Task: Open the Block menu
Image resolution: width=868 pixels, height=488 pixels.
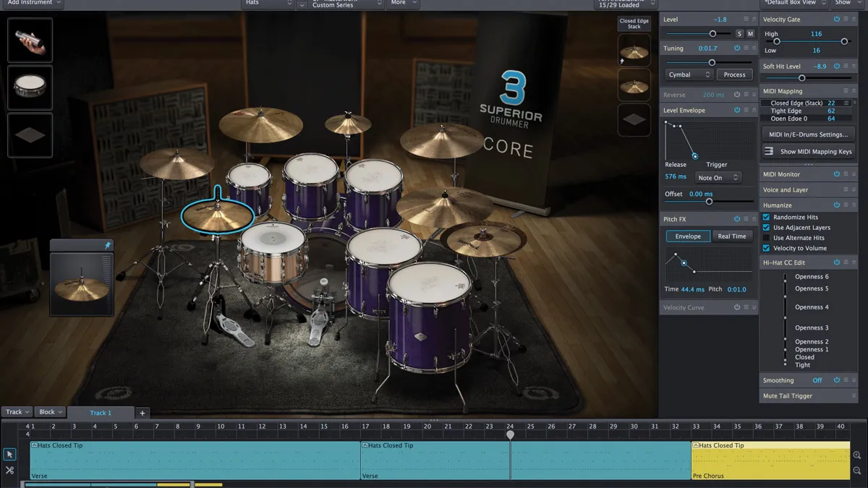Action: pos(50,411)
